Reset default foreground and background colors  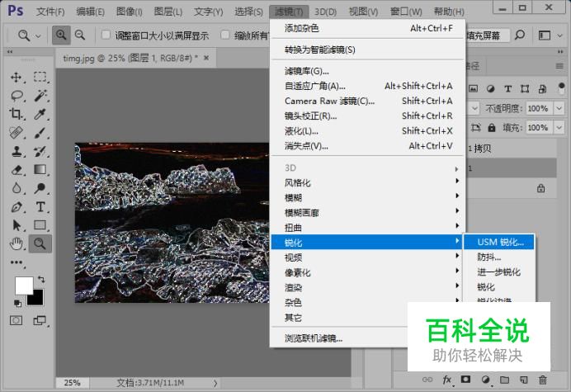[17, 303]
